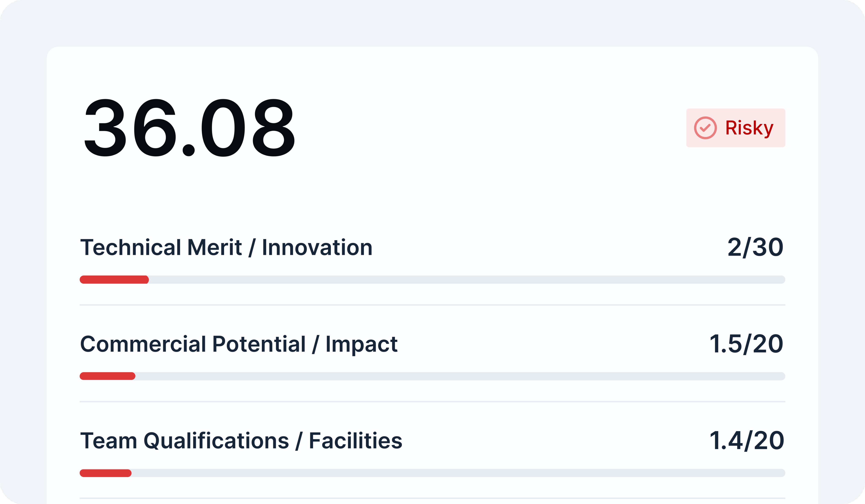This screenshot has width=865, height=504.
Task: Click the red fill of Technical Merit bar
Action: point(114,280)
